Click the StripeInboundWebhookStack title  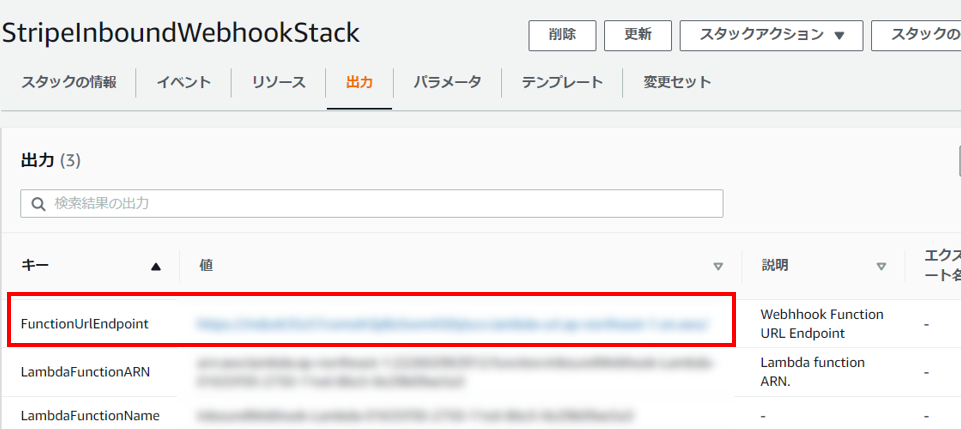(x=181, y=34)
